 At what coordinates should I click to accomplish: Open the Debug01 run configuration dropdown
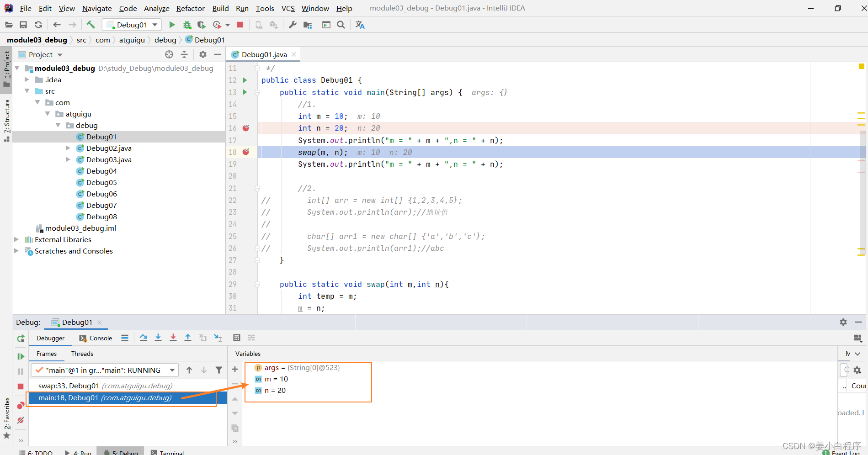tap(132, 25)
